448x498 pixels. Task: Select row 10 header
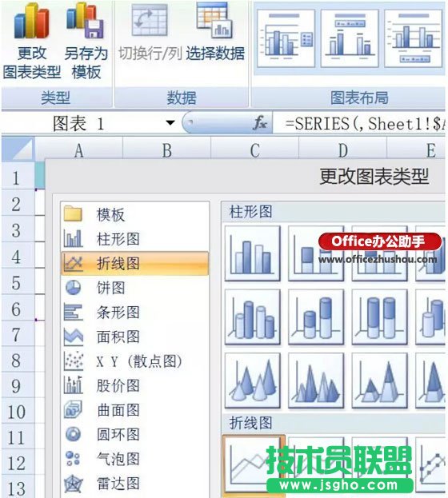click(x=18, y=411)
